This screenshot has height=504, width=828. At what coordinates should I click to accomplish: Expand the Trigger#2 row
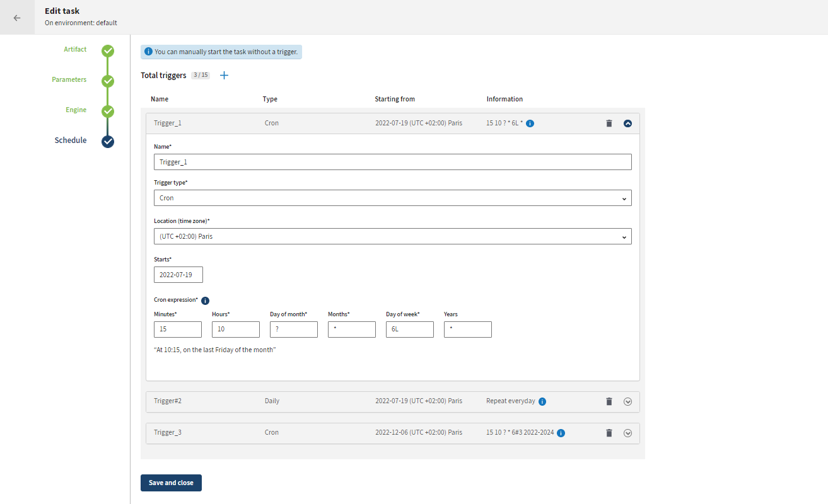point(627,401)
